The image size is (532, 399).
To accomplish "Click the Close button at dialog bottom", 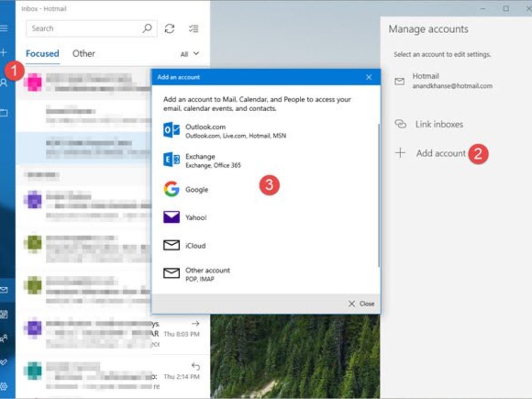I will [x=361, y=304].
